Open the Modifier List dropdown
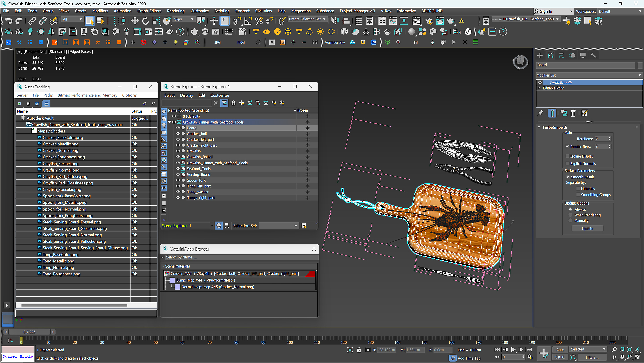Image resolution: width=644 pixels, height=363 pixels. pos(589,75)
